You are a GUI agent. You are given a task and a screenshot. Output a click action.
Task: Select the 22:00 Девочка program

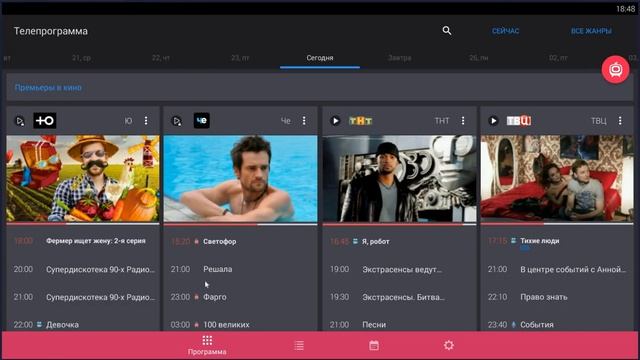click(83, 324)
